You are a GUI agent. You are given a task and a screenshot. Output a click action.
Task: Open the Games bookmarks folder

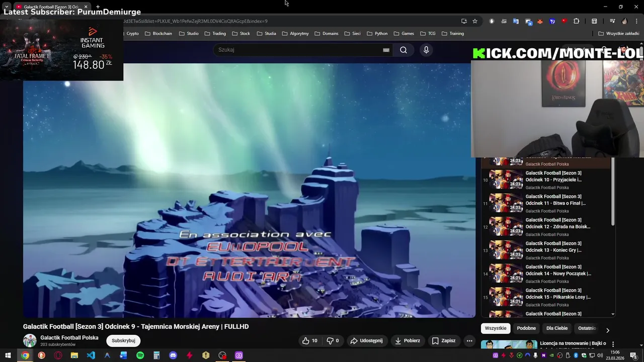[404, 34]
